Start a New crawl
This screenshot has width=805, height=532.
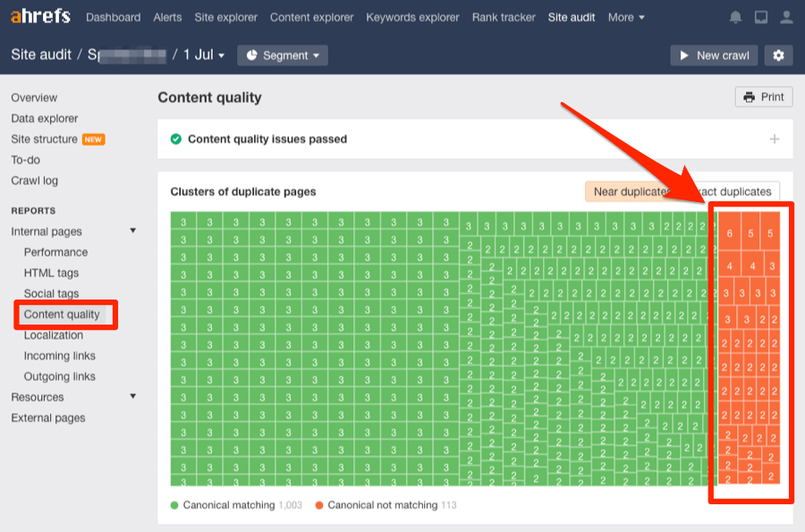714,55
